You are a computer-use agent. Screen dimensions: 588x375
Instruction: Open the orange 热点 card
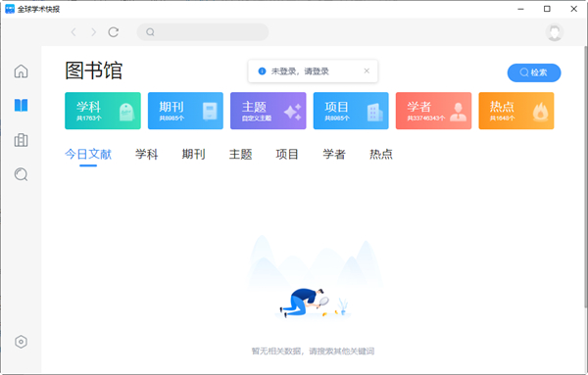pyautogui.click(x=516, y=111)
